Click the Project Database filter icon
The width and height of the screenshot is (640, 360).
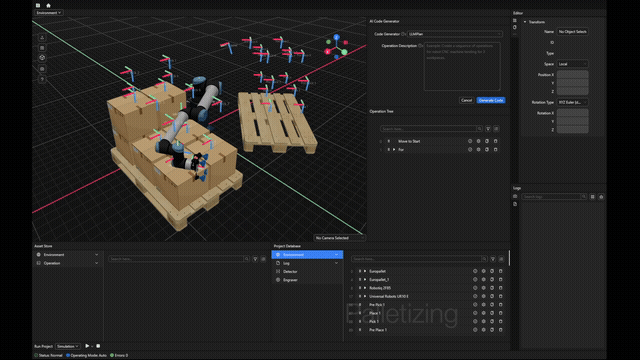pyautogui.click(x=493, y=259)
